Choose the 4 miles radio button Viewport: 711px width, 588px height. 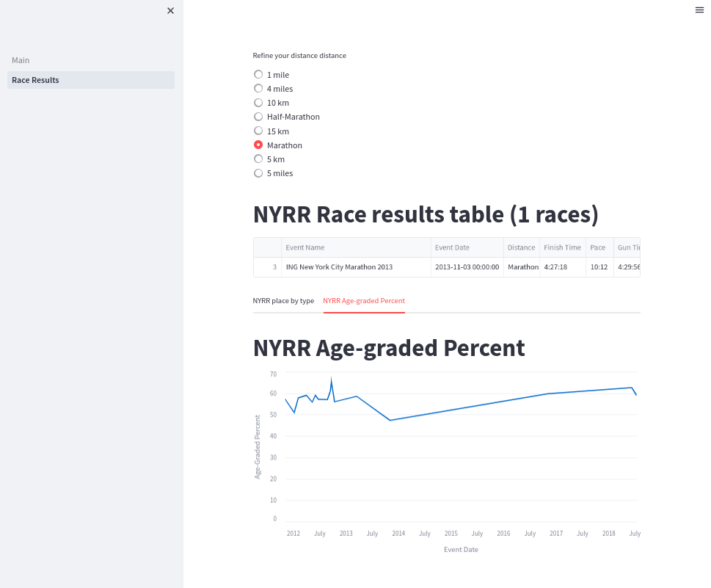(x=258, y=89)
